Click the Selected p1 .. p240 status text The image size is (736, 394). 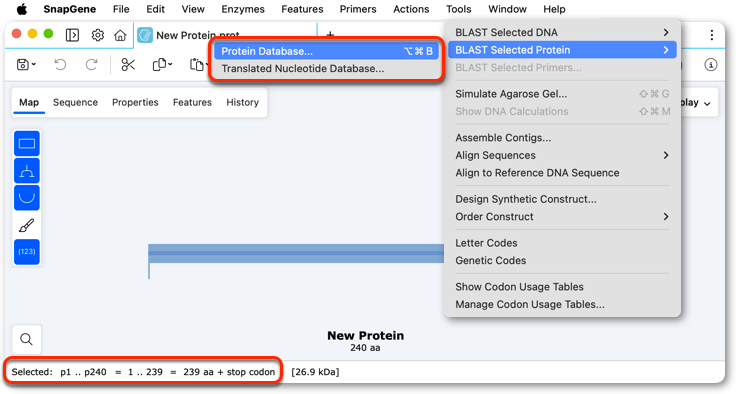[143, 372]
